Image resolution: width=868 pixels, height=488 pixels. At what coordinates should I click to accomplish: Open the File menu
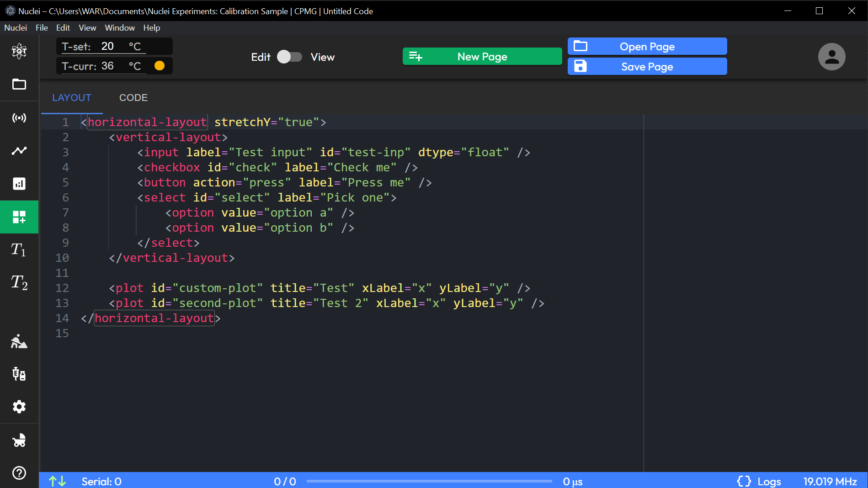42,28
